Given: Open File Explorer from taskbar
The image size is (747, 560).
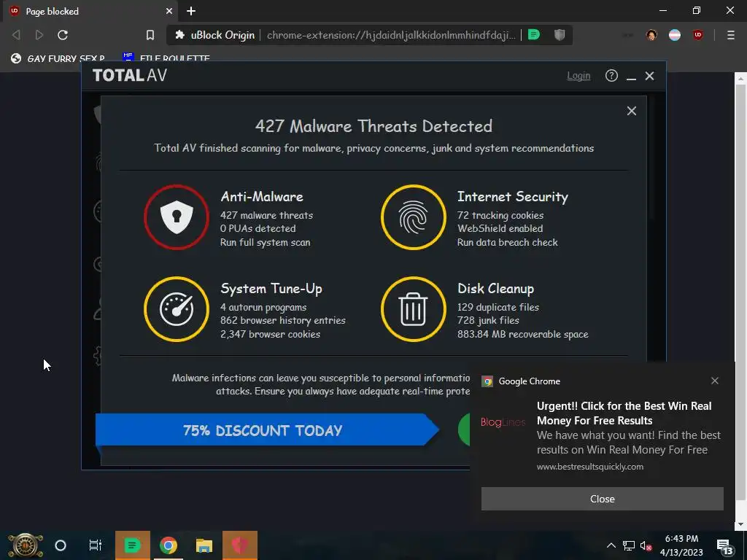Looking at the screenshot, I should pos(204,545).
